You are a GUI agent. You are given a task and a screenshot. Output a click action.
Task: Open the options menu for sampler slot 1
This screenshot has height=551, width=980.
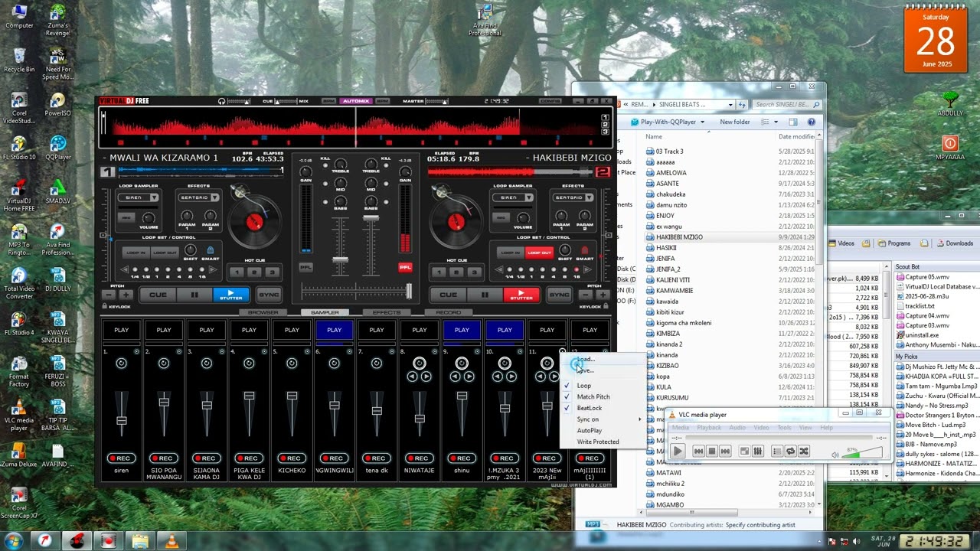point(136,352)
